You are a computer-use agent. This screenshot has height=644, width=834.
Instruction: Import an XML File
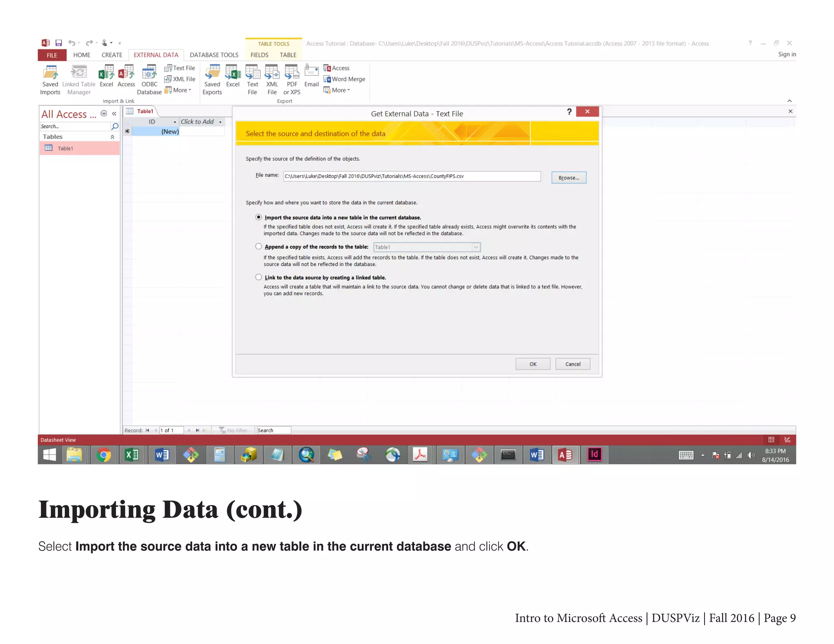coord(180,79)
